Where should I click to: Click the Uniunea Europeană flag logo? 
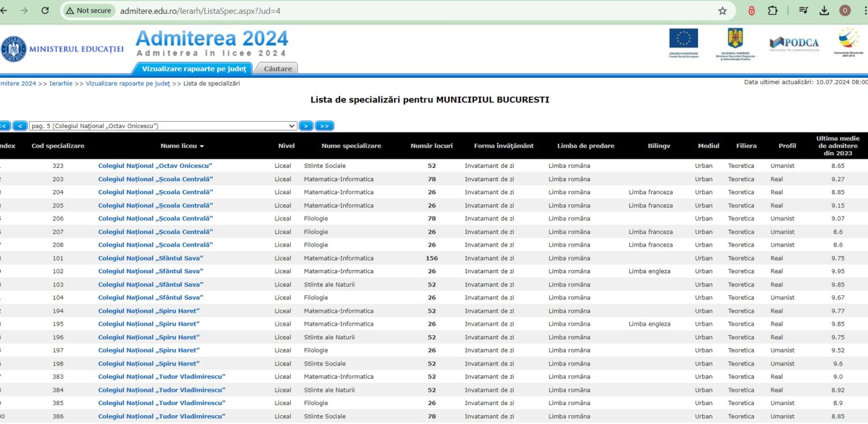[x=683, y=43]
